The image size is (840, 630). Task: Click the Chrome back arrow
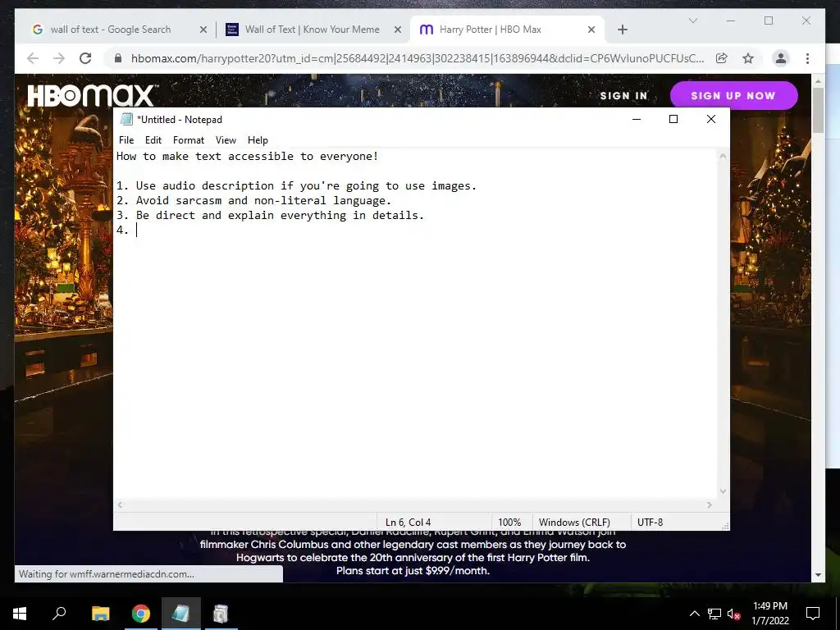click(x=33, y=58)
